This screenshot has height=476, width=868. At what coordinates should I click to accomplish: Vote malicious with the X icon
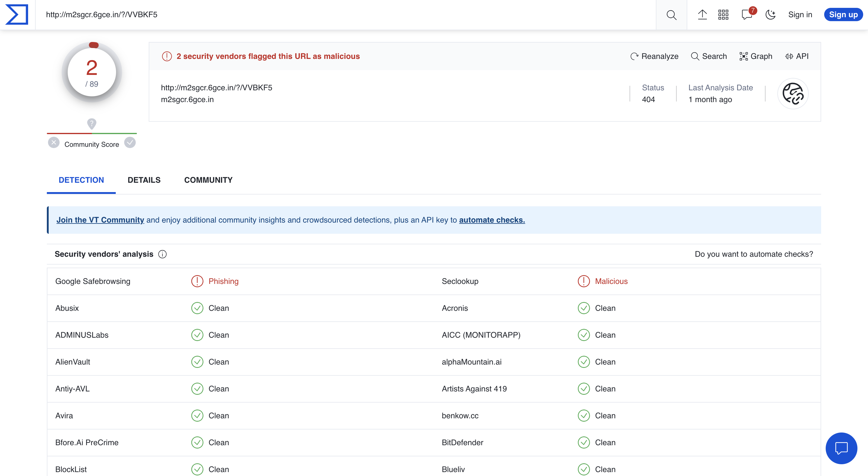pos(53,143)
